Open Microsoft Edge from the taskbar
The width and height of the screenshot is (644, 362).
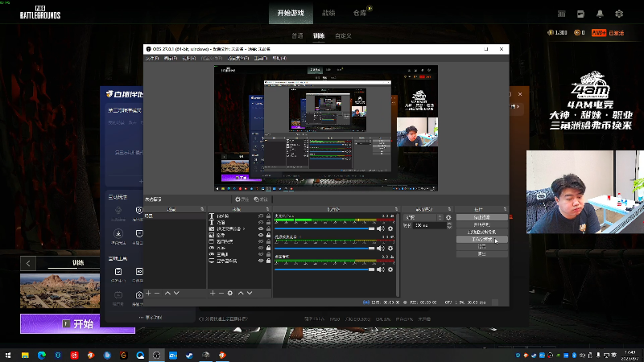[42, 355]
